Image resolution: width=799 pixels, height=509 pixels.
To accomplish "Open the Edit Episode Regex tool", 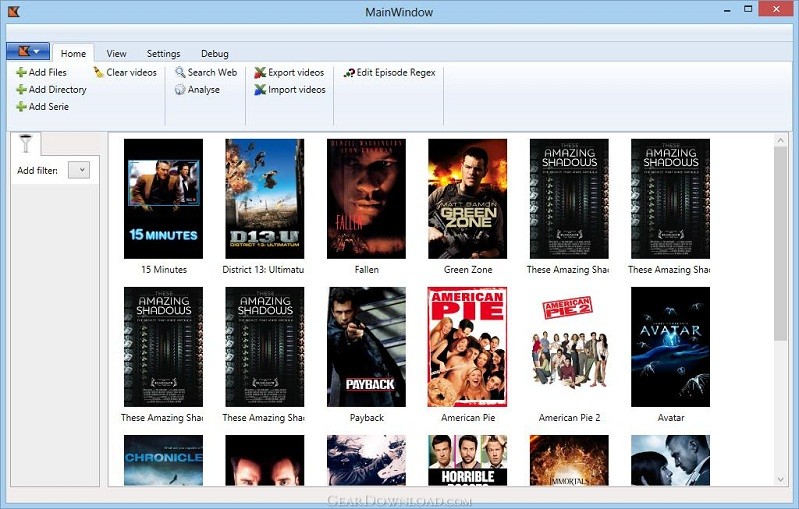I will coord(390,72).
